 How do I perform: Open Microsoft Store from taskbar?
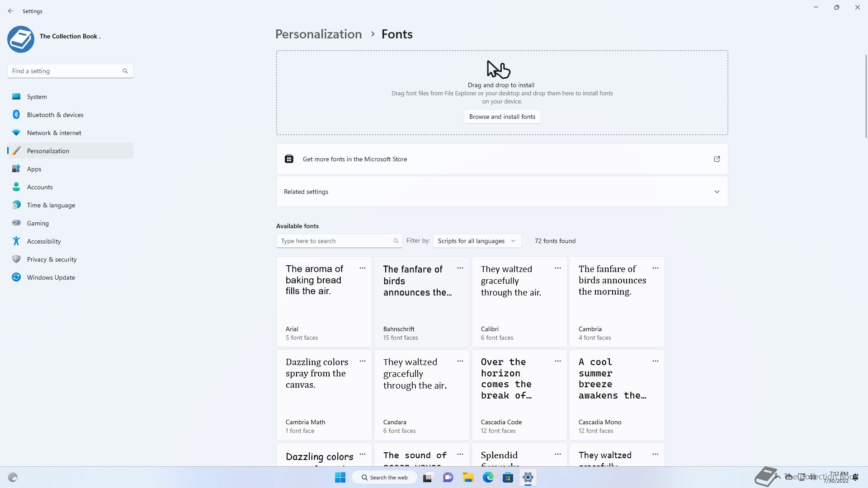[508, 477]
